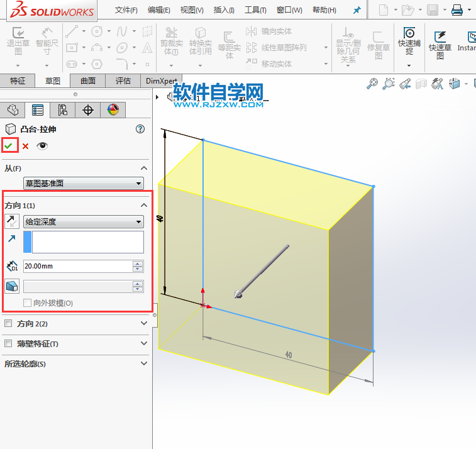476x449 pixels.
Task: Open the FeatureManager design tree tab
Action: point(13,110)
